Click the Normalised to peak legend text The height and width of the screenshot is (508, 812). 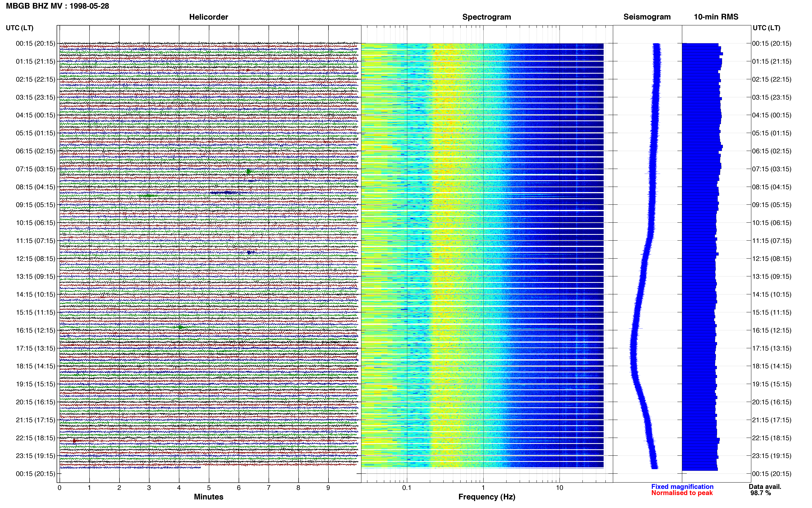click(682, 493)
